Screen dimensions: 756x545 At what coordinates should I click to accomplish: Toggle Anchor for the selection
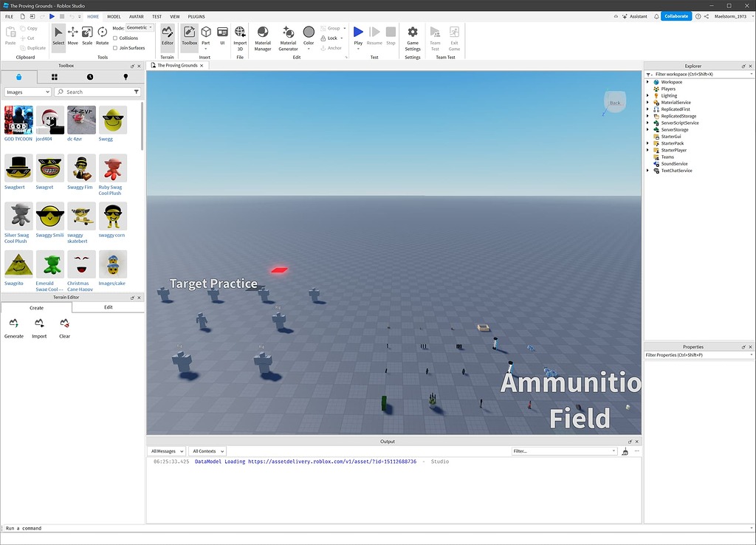(330, 47)
